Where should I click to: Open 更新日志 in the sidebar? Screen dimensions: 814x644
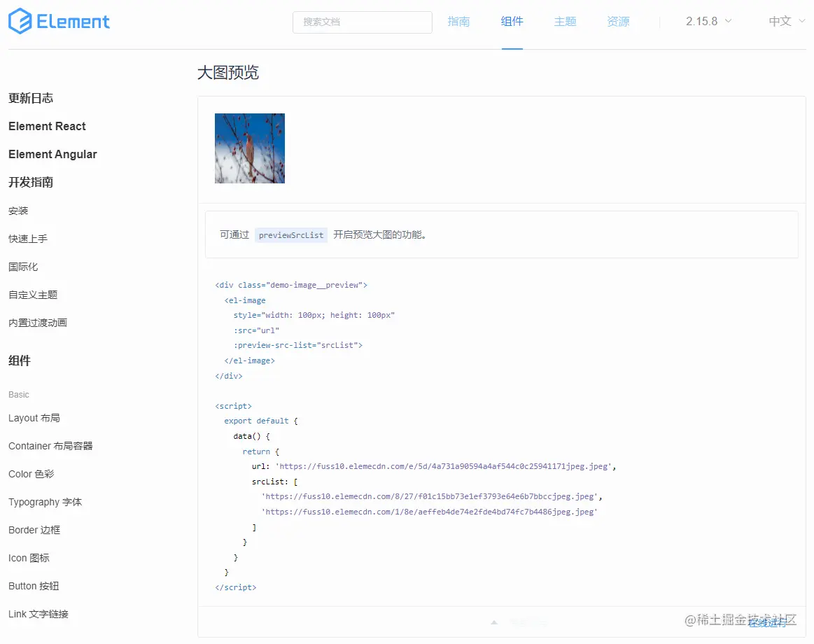click(31, 98)
